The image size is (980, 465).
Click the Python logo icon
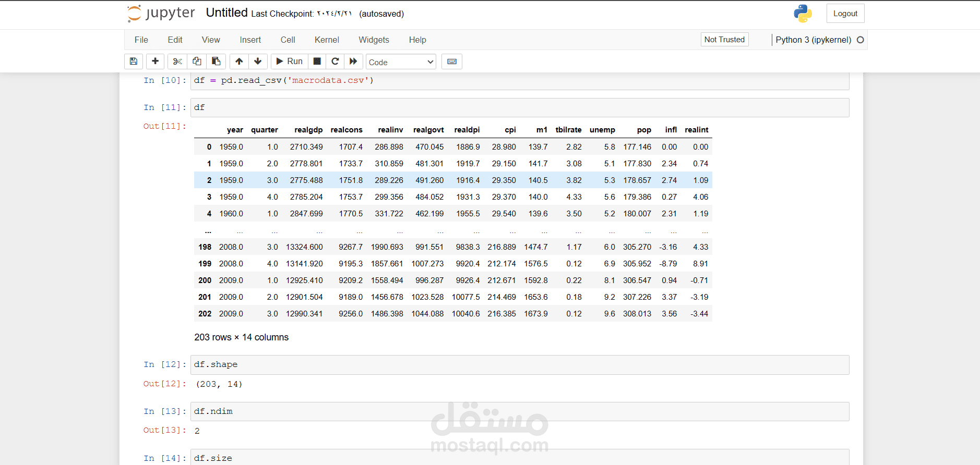803,14
